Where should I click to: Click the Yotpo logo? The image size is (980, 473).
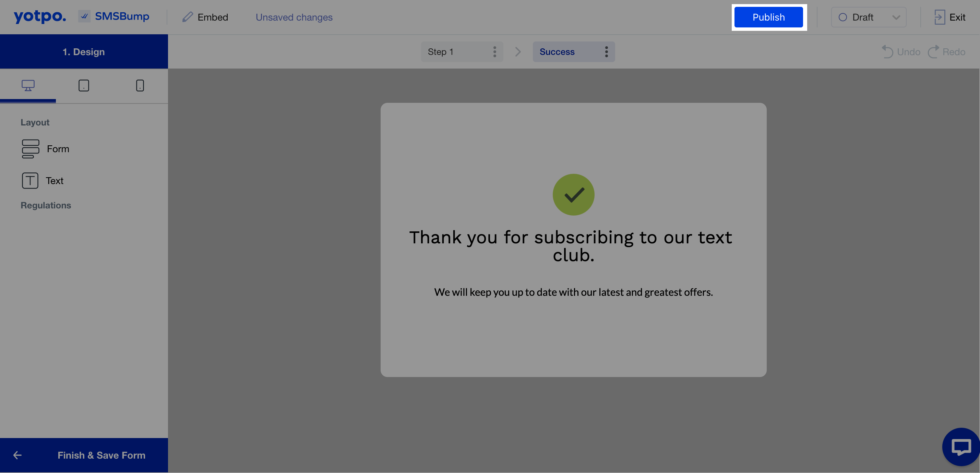(40, 17)
